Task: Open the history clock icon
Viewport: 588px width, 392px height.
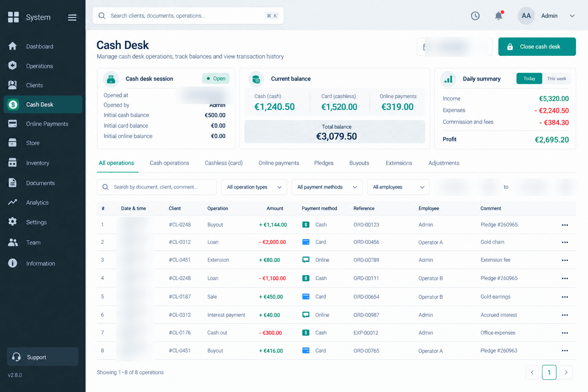Action: coord(475,16)
